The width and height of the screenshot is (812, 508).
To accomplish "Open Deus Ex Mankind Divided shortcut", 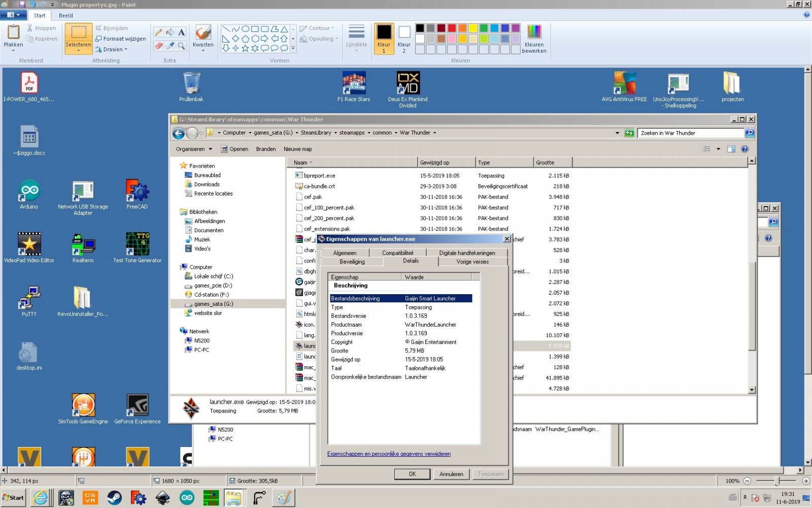I will [408, 89].
